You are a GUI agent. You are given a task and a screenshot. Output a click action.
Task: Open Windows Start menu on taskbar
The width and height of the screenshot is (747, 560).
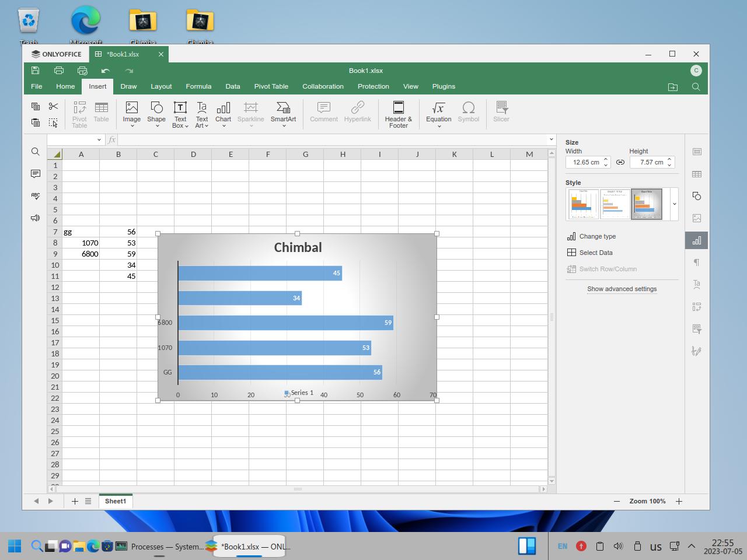pos(15,546)
